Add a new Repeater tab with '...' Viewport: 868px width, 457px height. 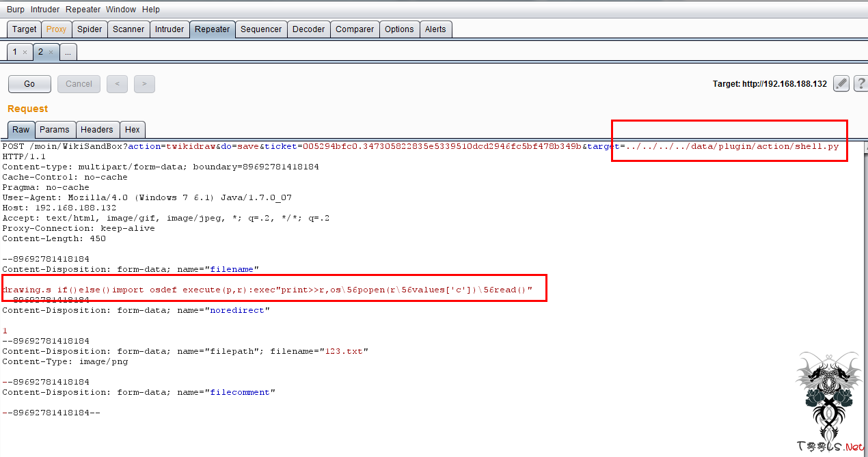[x=68, y=52]
